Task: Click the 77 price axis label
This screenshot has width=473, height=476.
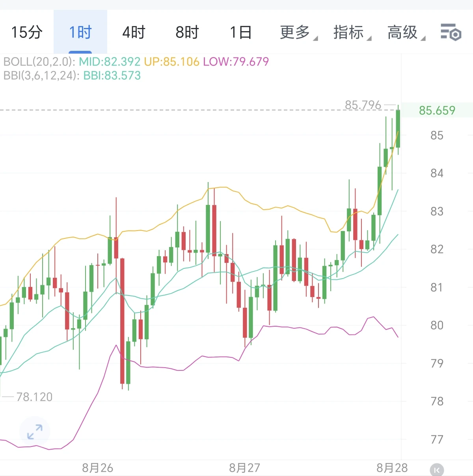Action: click(437, 439)
